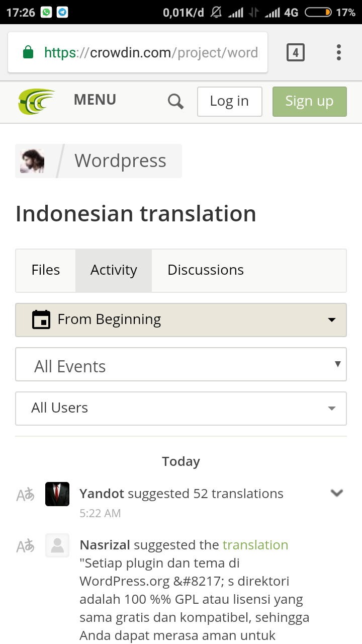Open the All Events filter dropdown

point(181,365)
